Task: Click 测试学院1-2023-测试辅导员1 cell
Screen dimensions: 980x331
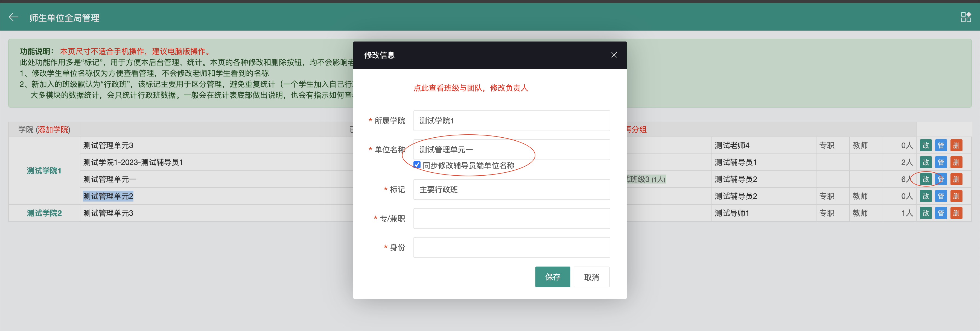Action: click(133, 162)
